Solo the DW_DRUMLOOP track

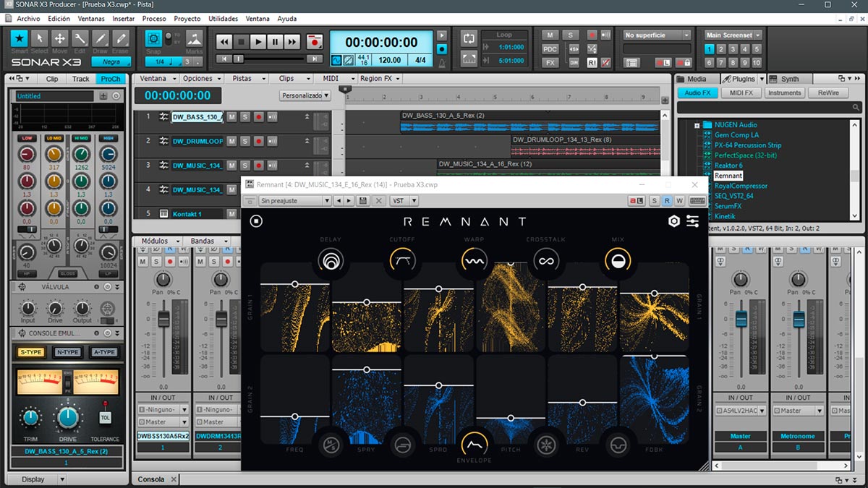pos(244,141)
